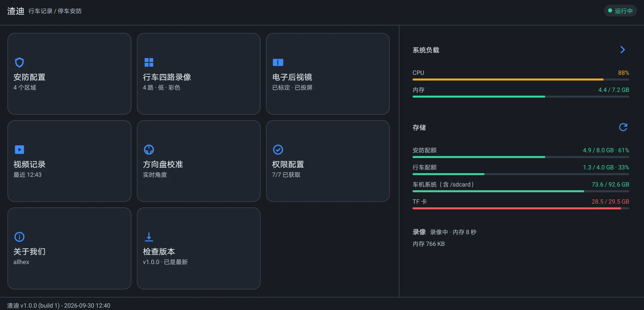Click the 最近 12:43 text
The height and width of the screenshot is (310, 644).
(x=28, y=175)
